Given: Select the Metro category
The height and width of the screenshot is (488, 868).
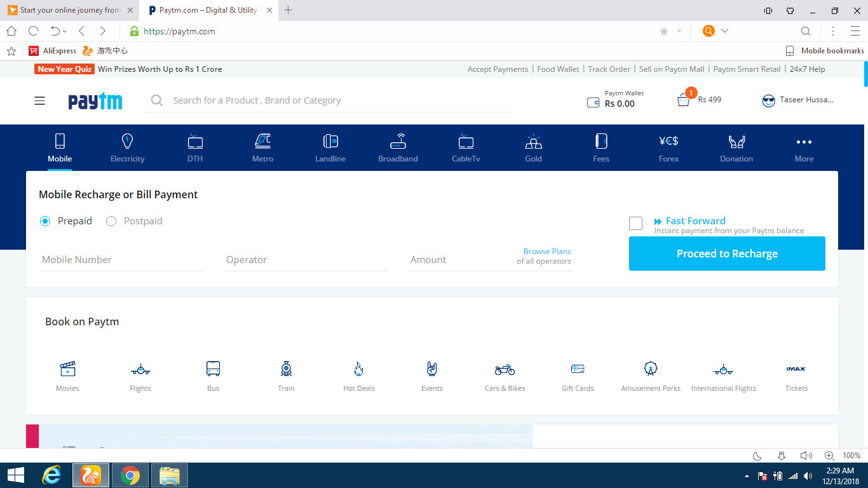Looking at the screenshot, I should 262,148.
